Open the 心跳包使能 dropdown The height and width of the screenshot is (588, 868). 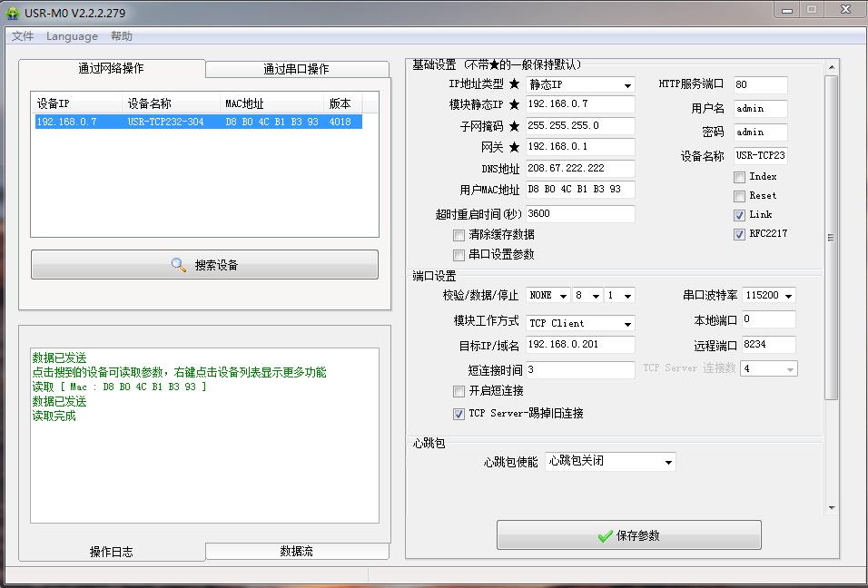click(610, 462)
